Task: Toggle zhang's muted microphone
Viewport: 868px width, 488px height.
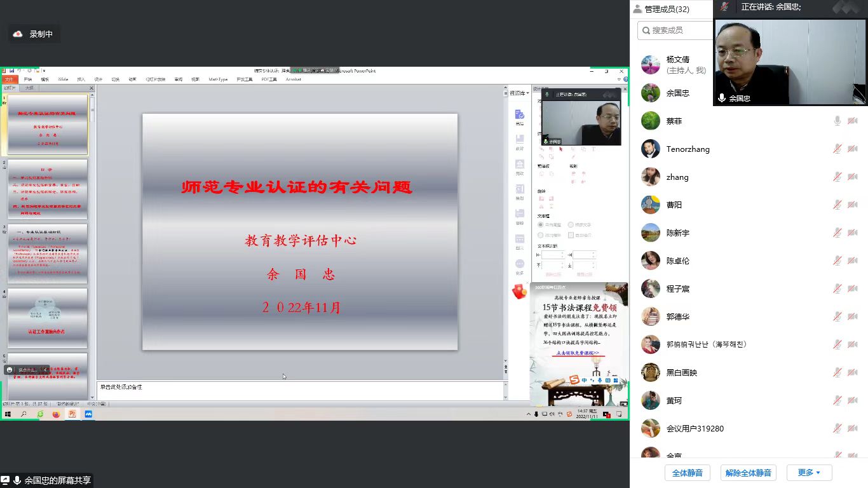Action: tap(837, 177)
